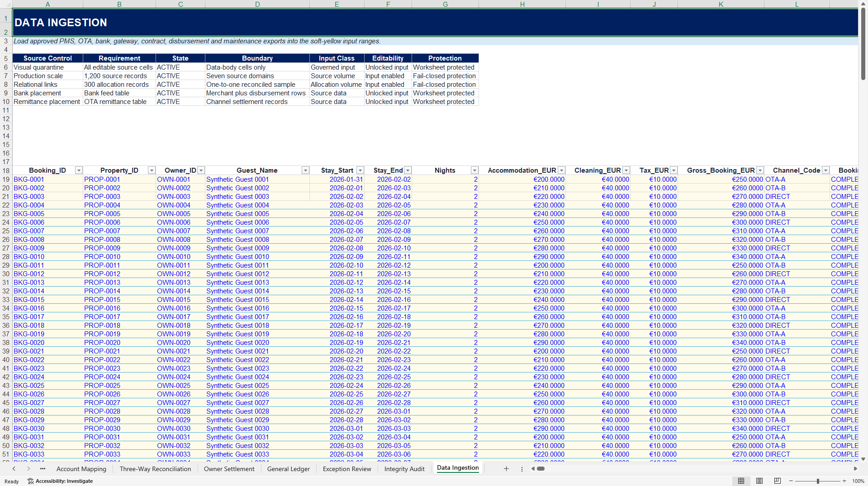This screenshot has width=868, height=486.
Task: Select the Ready status indicator
Action: coord(11,481)
